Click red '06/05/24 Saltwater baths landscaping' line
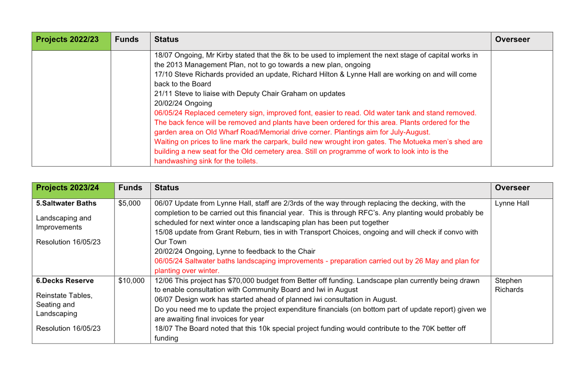 317,261
